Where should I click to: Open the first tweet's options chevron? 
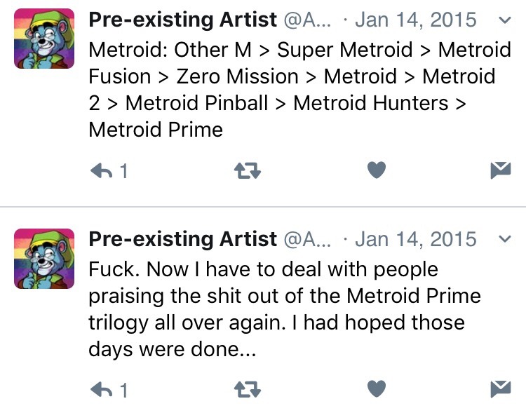tap(504, 20)
